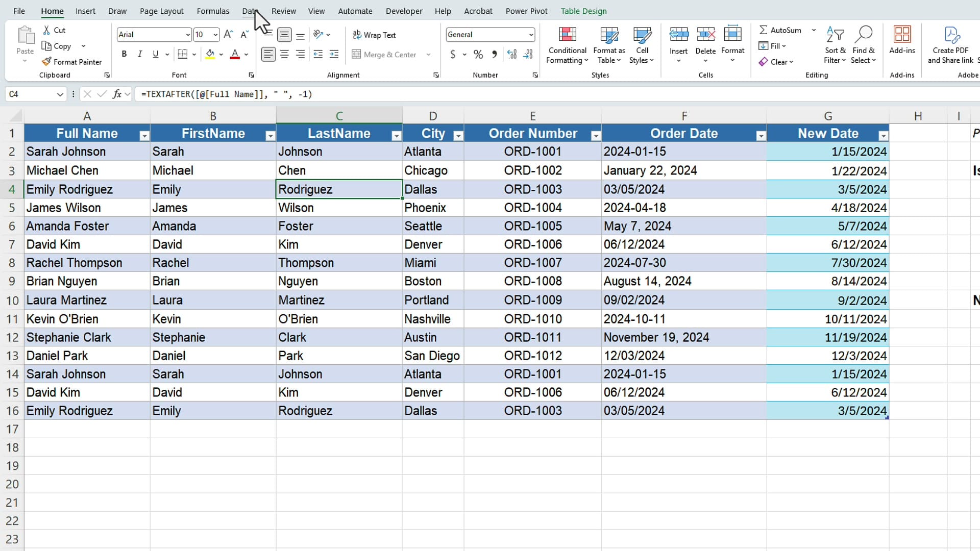Toggle Bold formatting
980x551 pixels.
click(124, 54)
